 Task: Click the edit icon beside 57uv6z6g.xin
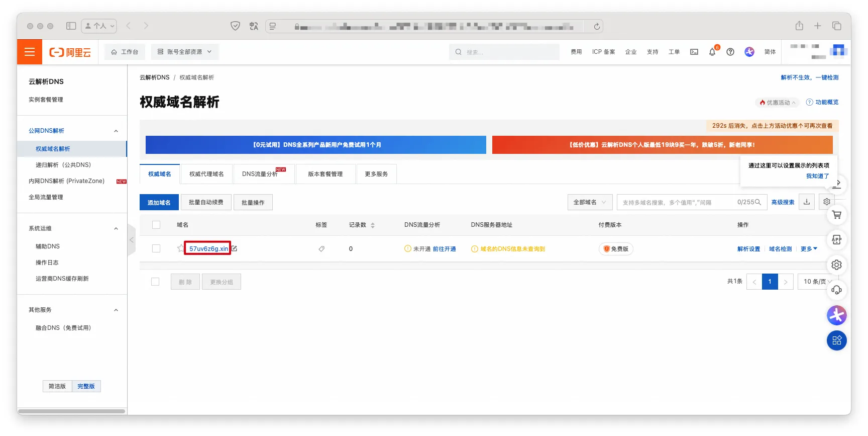234,248
